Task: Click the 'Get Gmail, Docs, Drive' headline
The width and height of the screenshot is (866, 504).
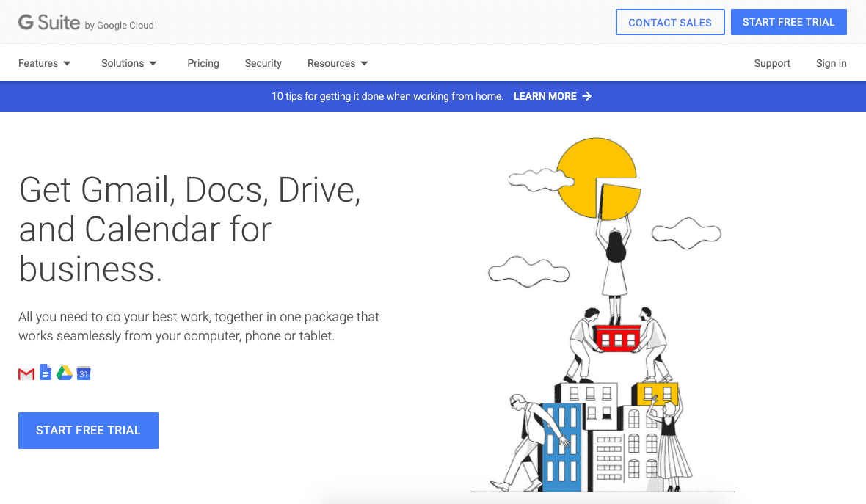Action: tap(189, 229)
